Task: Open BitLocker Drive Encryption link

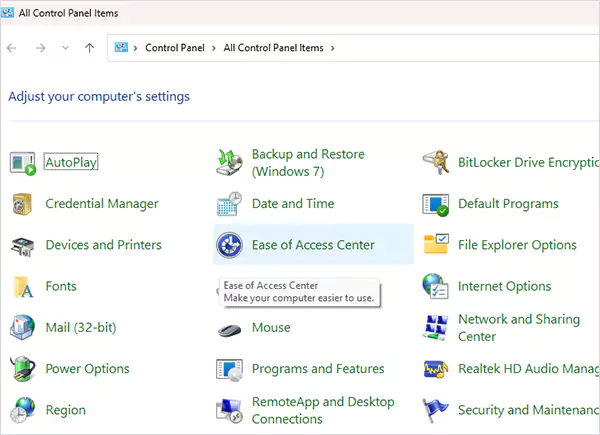Action: (x=528, y=162)
